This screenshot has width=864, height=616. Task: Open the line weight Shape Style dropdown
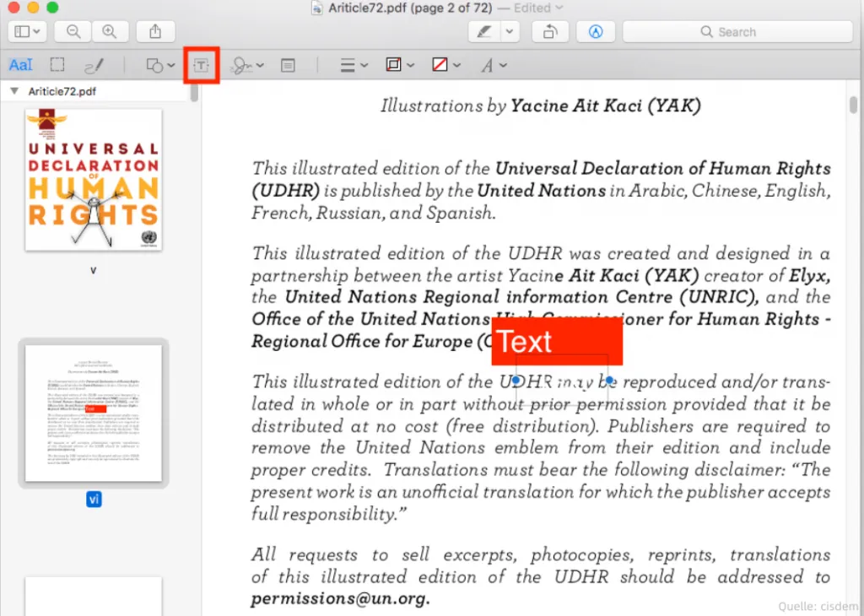[352, 65]
